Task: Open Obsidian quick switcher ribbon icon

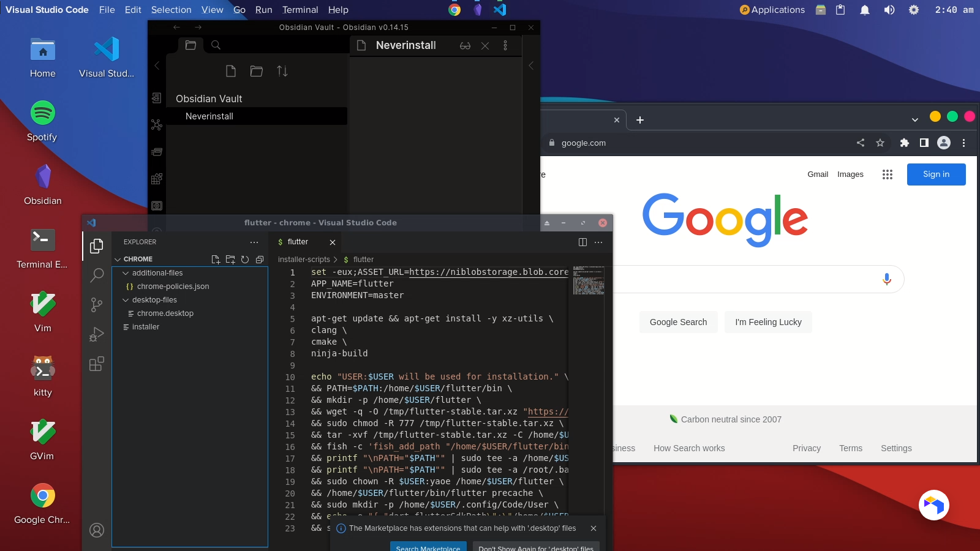Action: [157, 98]
